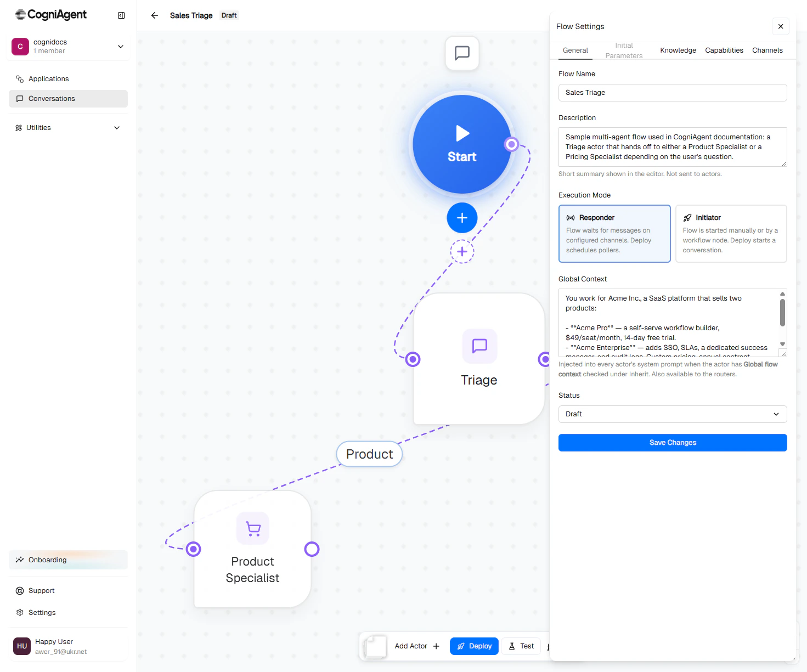Click Global Context scroll up arrow
The image size is (807, 672).
[782, 294]
